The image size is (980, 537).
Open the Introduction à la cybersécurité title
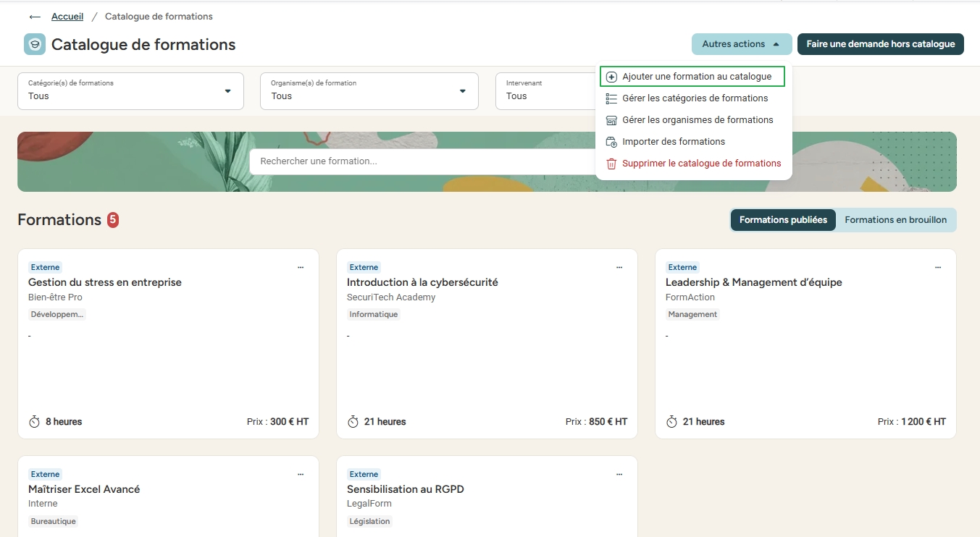(422, 282)
